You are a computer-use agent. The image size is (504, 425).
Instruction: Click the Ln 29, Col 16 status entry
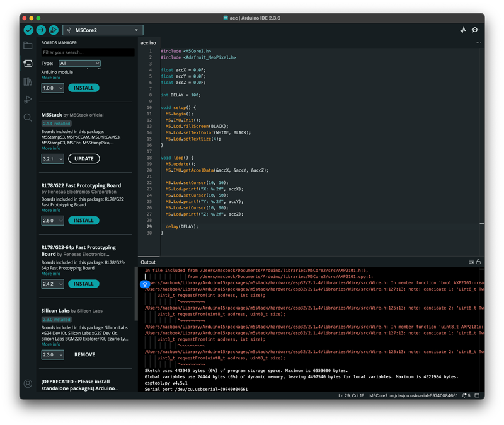pyautogui.click(x=352, y=396)
